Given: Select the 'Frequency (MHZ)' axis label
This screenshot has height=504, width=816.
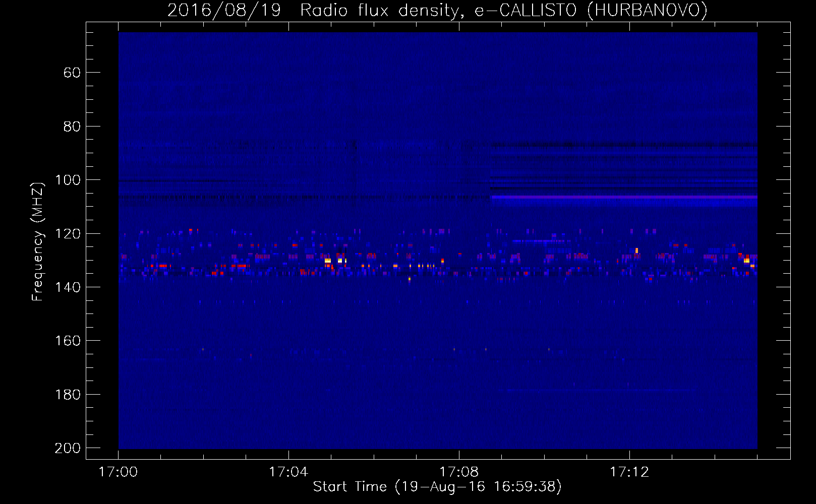Looking at the screenshot, I should tap(38, 241).
